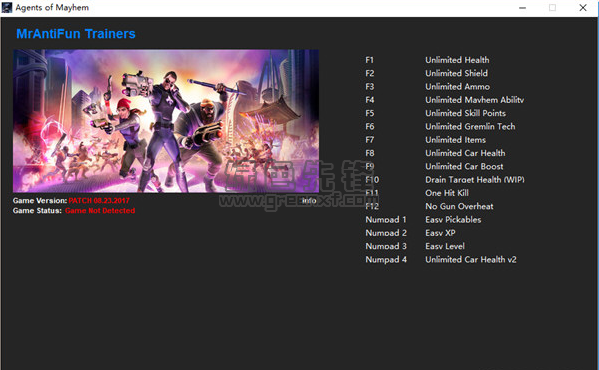
Task: Click the F8 hotkey label
Action: tap(369, 153)
